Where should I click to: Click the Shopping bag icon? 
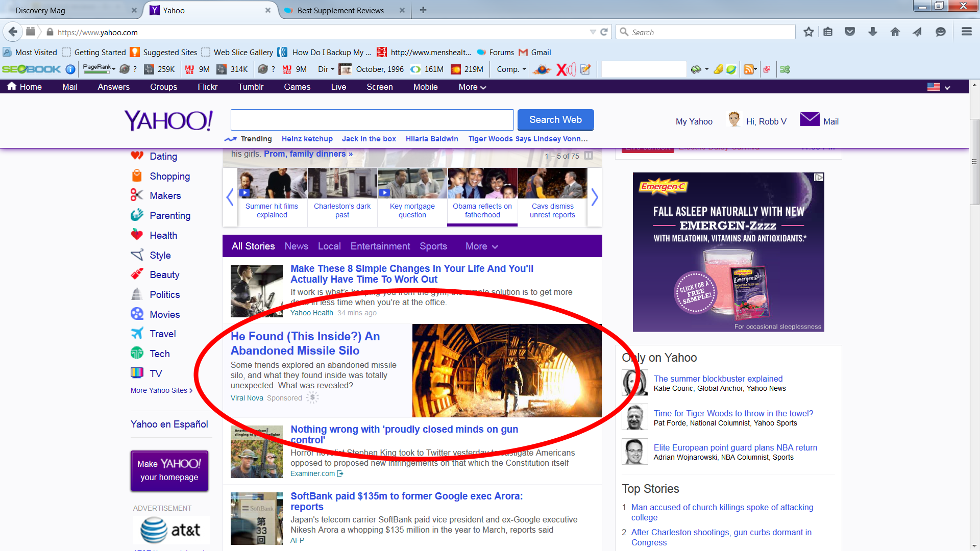[137, 176]
